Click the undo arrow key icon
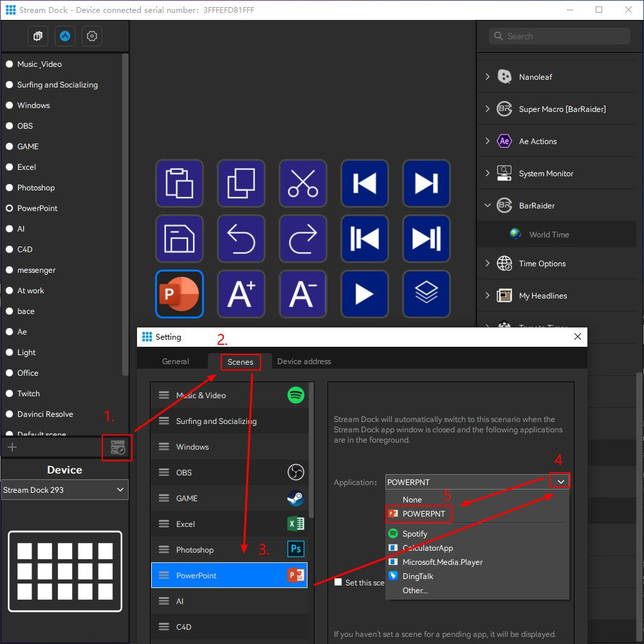The image size is (644, 644). point(241,239)
